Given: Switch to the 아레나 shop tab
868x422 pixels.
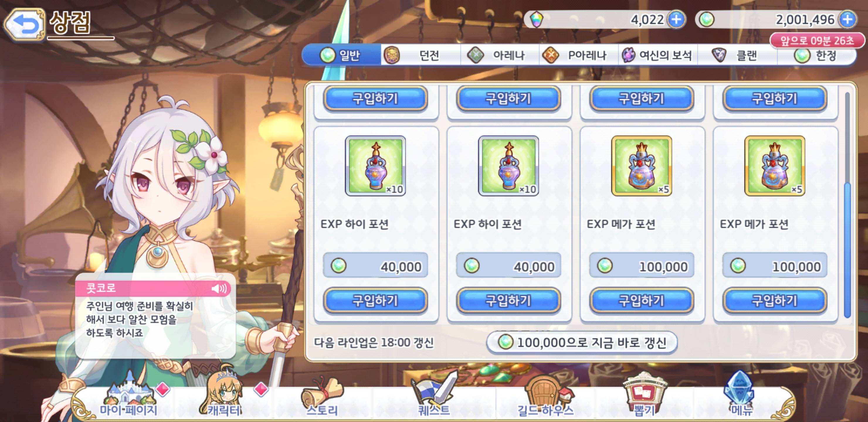Looking at the screenshot, I should (500, 55).
